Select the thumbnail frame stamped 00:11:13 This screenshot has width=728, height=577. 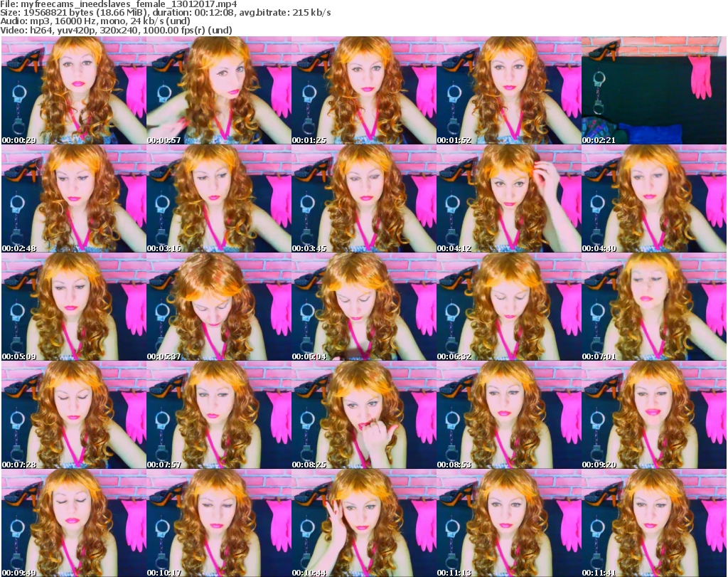[x=508, y=523]
